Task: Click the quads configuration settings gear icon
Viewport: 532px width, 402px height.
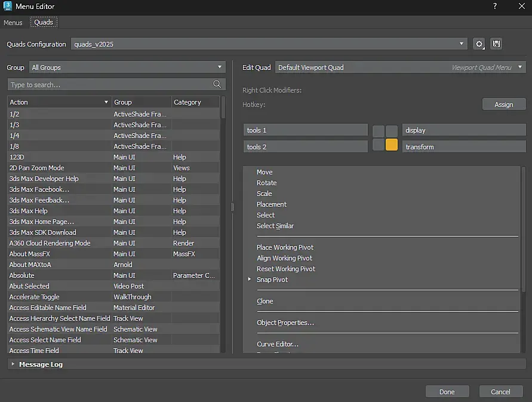Action: pyautogui.click(x=479, y=44)
